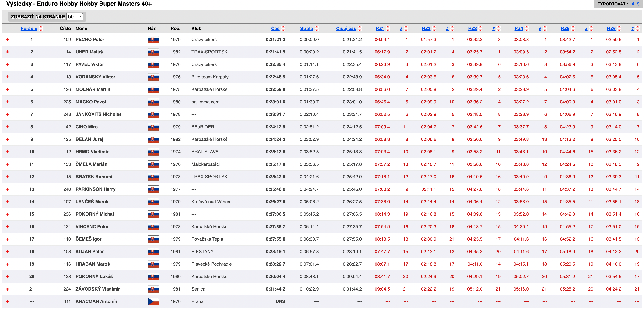Sort table by Poradie column
Image resolution: width=644 pixels, height=310 pixels.
point(29,29)
